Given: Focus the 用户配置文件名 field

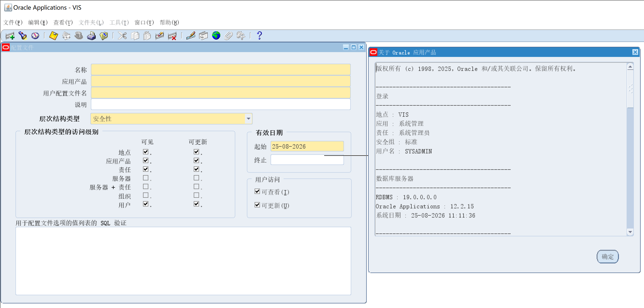Looking at the screenshot, I should coord(221,93).
